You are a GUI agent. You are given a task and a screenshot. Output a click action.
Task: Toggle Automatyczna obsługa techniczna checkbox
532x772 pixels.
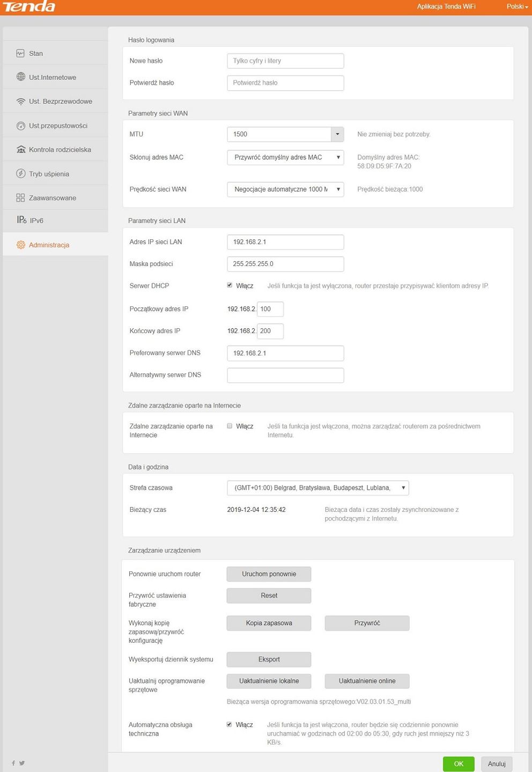point(230,724)
